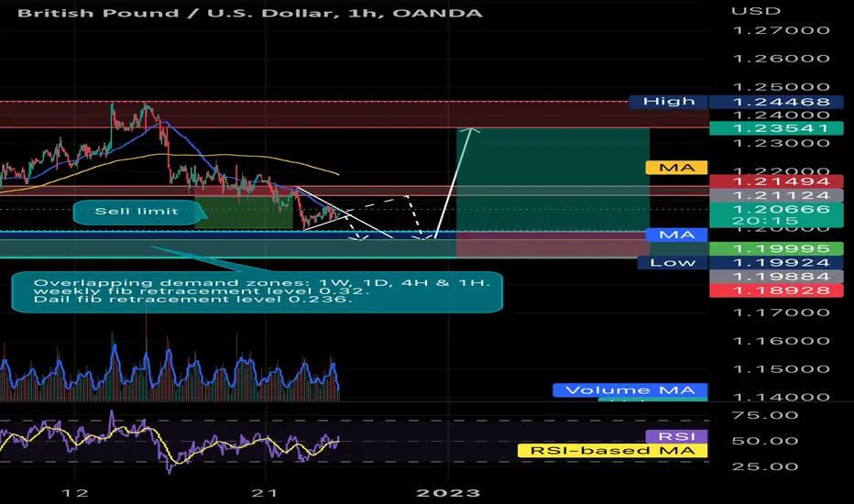Click the RSI 25.00 scale value
Screen dimensions: 854x504
[x=765, y=467]
